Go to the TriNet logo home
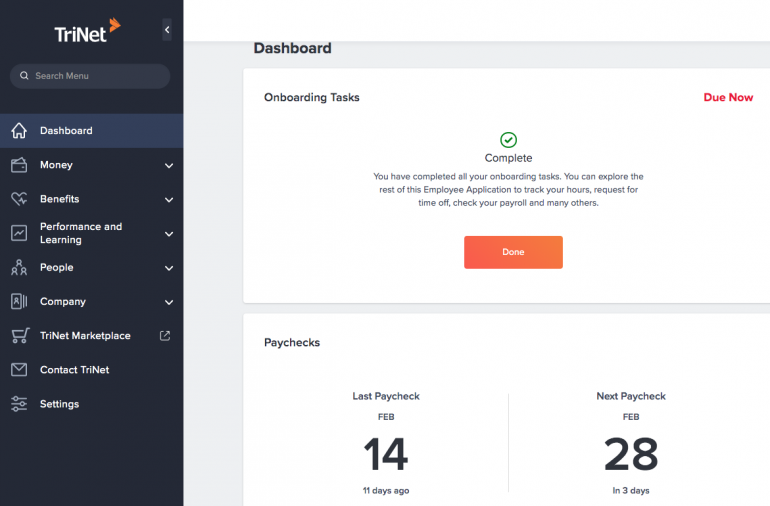The height and width of the screenshot is (506, 770). point(87,31)
